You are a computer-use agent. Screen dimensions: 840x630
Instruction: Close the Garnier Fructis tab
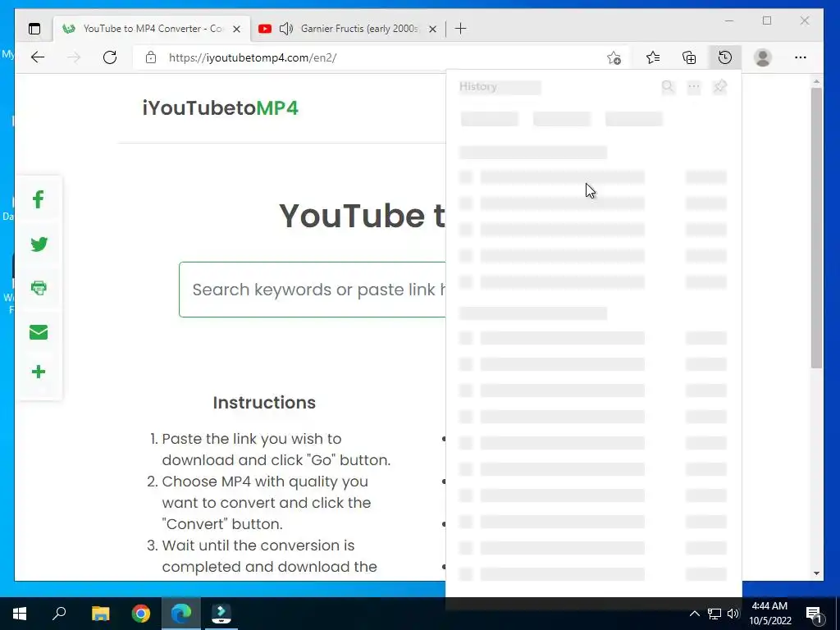point(433,29)
